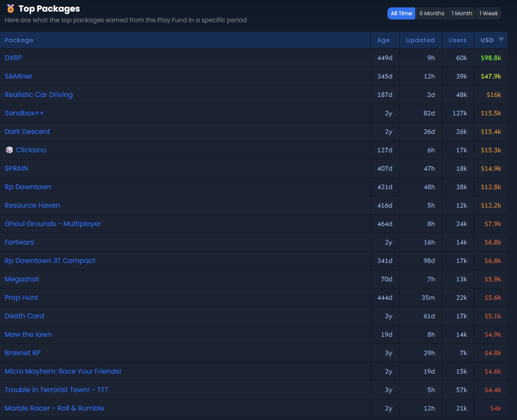Sort by the Users column header
Screen dimensions: 517x420
[x=457, y=40]
